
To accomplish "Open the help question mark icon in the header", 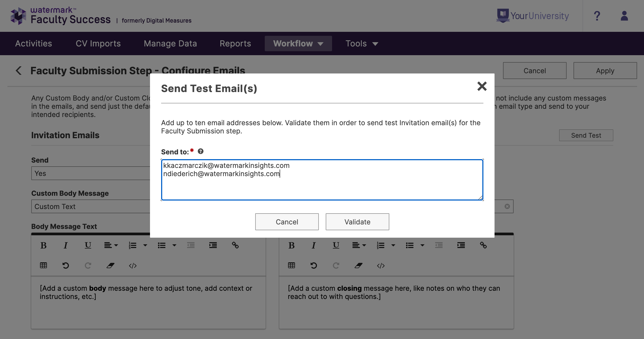I will [597, 16].
